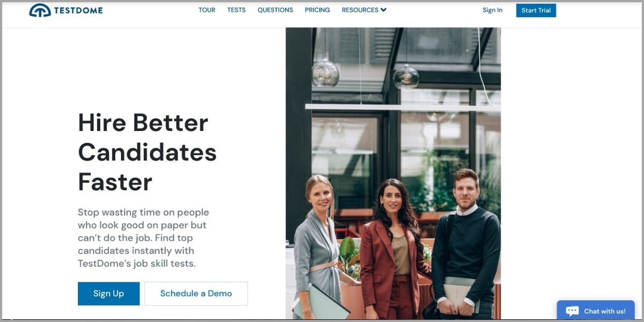644x322 pixels.
Task: Open the RESOURCES menu
Action: tap(364, 10)
